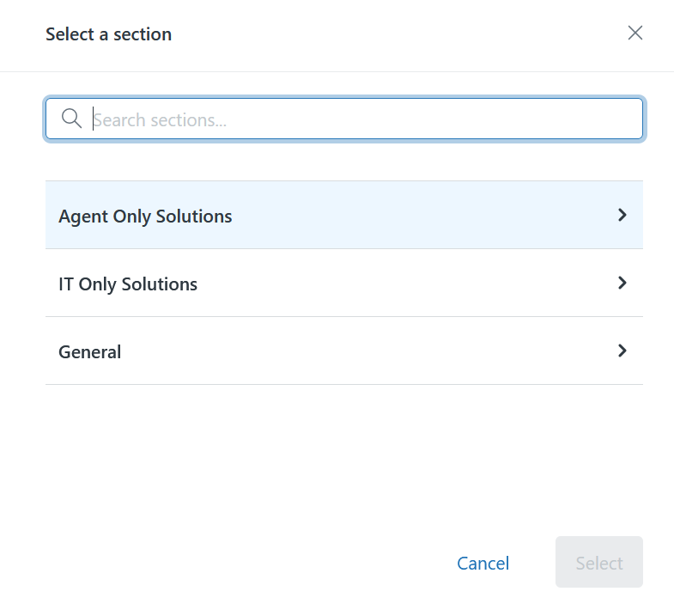This screenshot has height=616, width=674.
Task: Click the Select a section heading
Action: point(109,34)
